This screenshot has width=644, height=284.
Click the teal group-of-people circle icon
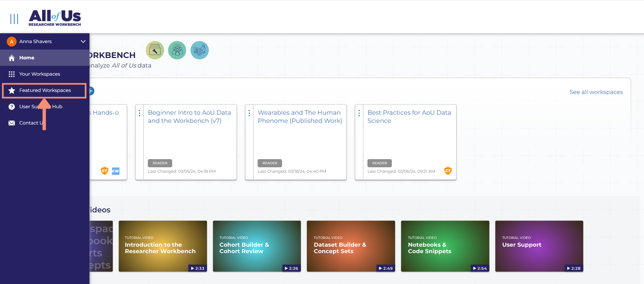(177, 50)
